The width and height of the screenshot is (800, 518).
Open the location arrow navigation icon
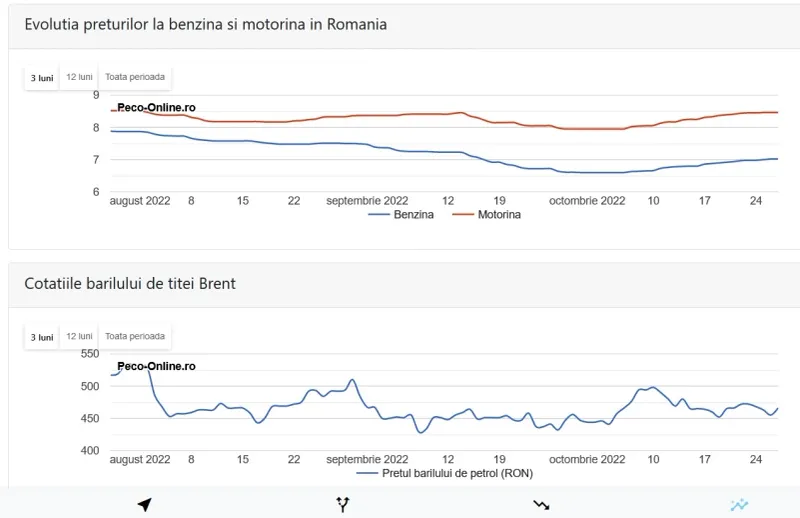145,505
